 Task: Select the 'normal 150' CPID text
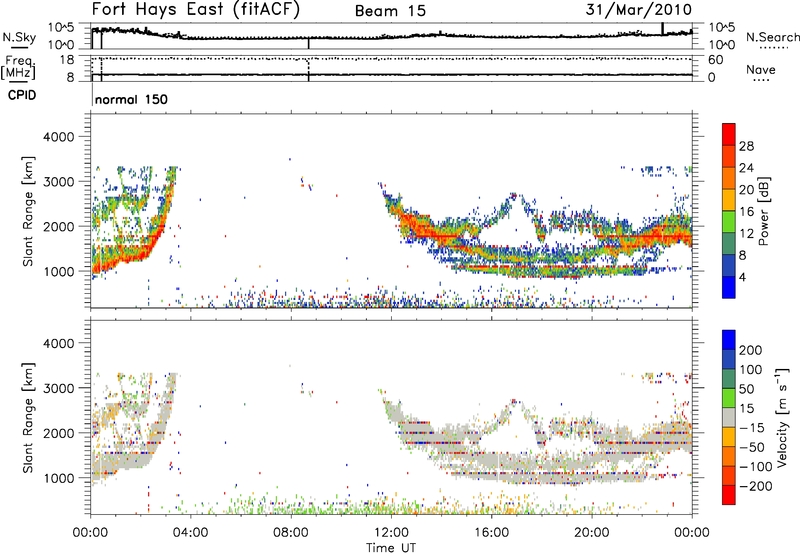pyautogui.click(x=131, y=99)
